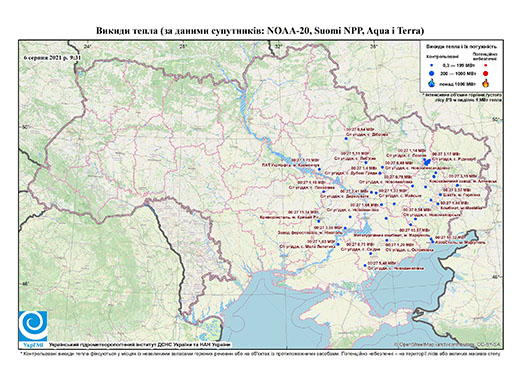
Task: Click the map title mentioning NOAA-20
Action: pyautogui.click(x=260, y=31)
